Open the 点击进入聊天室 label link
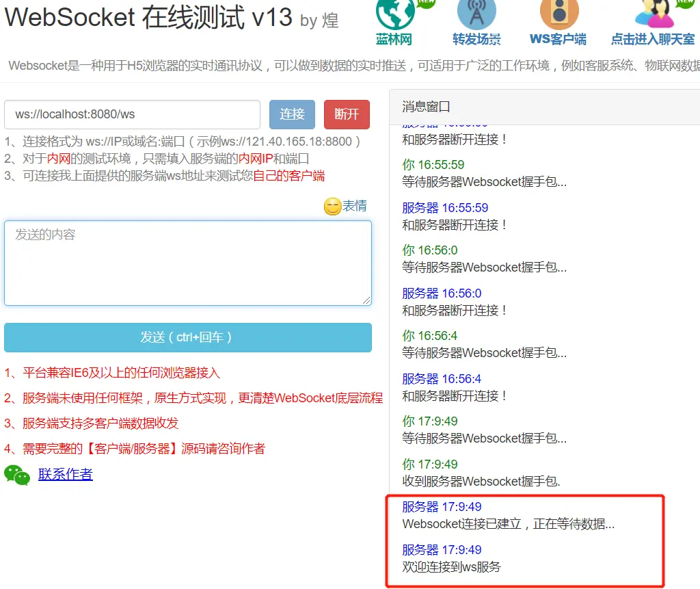The image size is (700, 589). point(653,39)
